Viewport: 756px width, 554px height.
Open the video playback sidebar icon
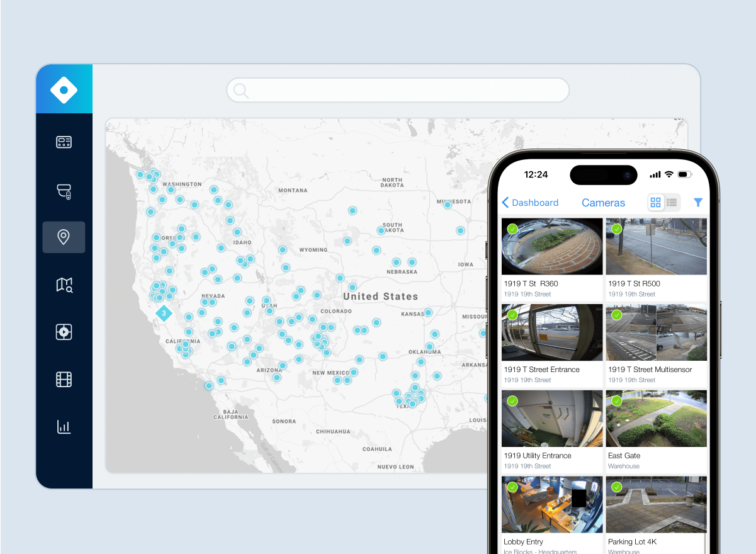click(64, 332)
